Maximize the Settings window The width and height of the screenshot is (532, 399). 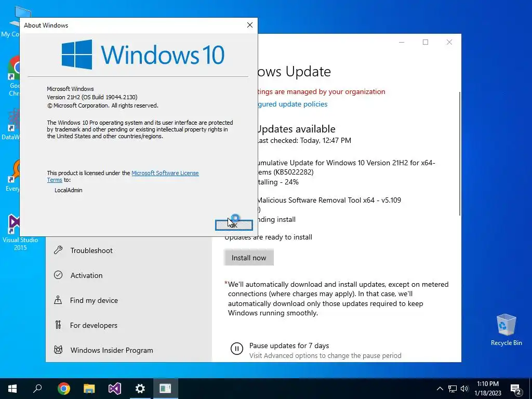coord(425,42)
